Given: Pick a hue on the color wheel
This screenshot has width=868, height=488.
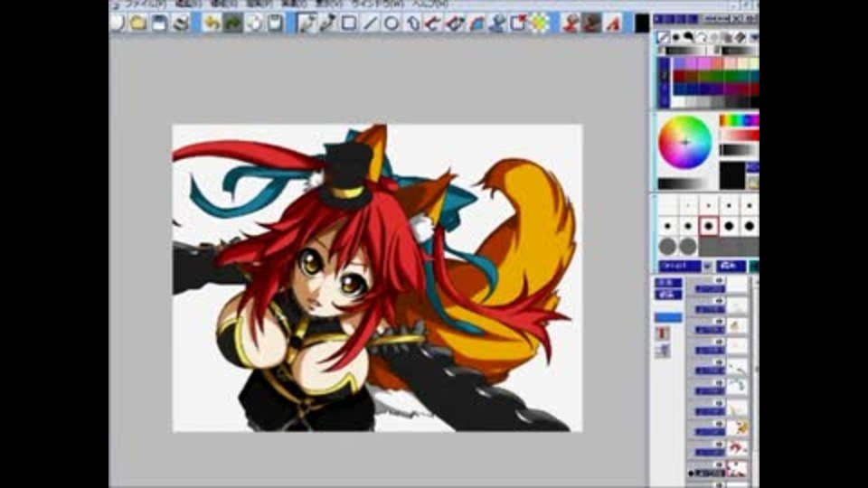Looking at the screenshot, I should point(684,142).
